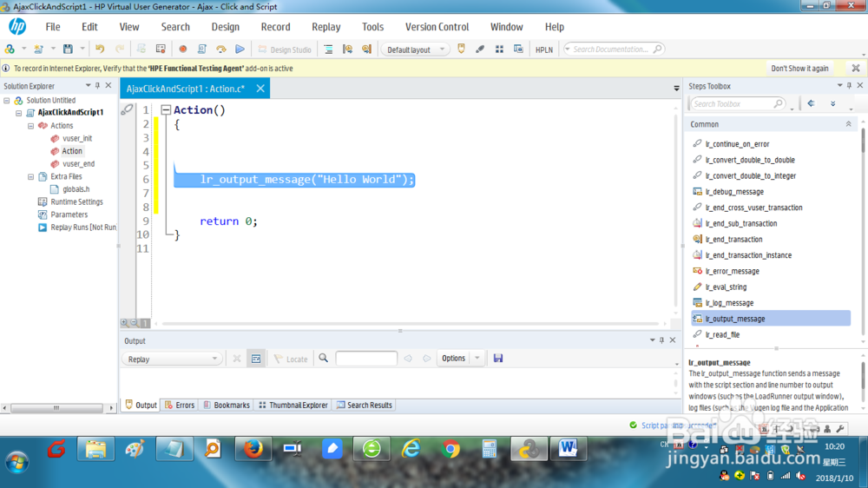Pin the Output panel
This screenshot has height=488, width=868.
(661, 340)
